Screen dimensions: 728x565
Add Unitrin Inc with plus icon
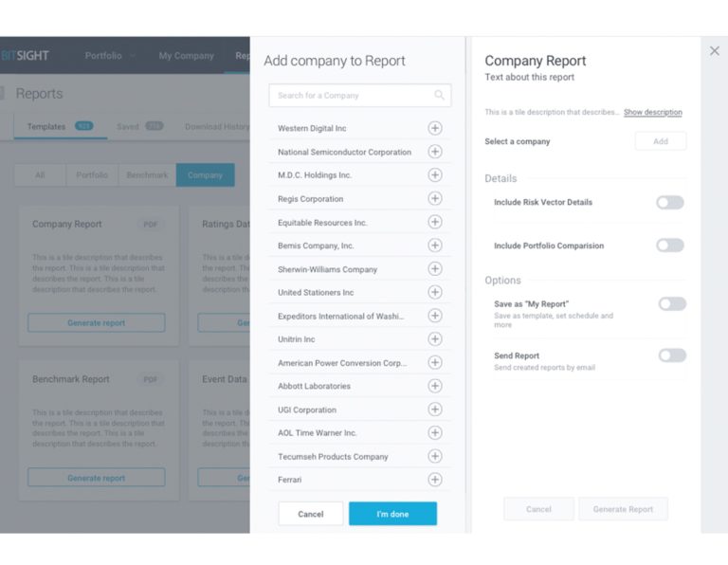tap(434, 339)
